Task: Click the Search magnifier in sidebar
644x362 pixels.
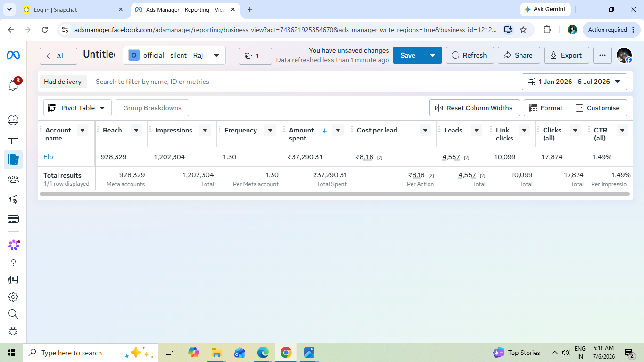Action: click(x=13, y=314)
